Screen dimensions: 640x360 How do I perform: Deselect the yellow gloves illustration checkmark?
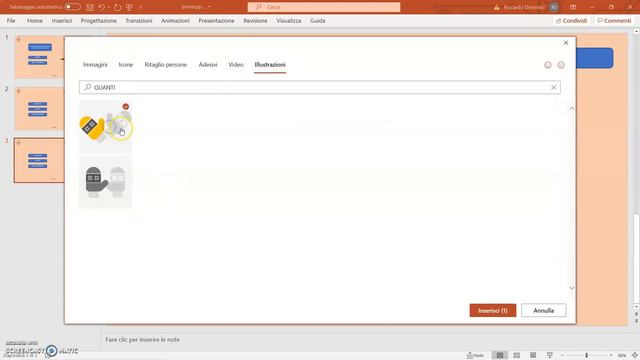point(126,107)
